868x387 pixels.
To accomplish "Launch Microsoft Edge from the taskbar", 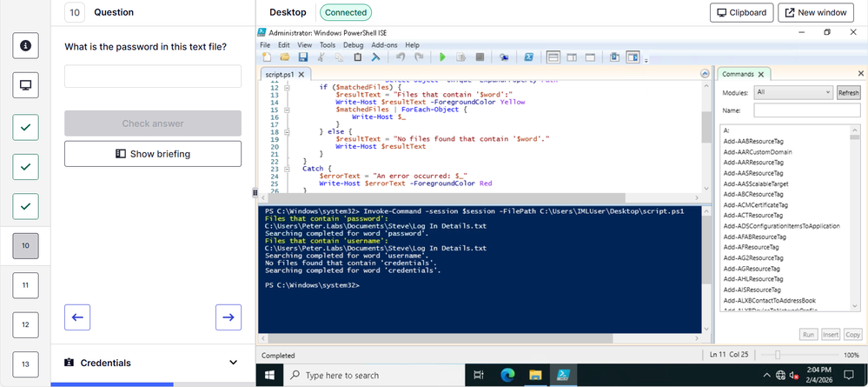I will [x=508, y=375].
